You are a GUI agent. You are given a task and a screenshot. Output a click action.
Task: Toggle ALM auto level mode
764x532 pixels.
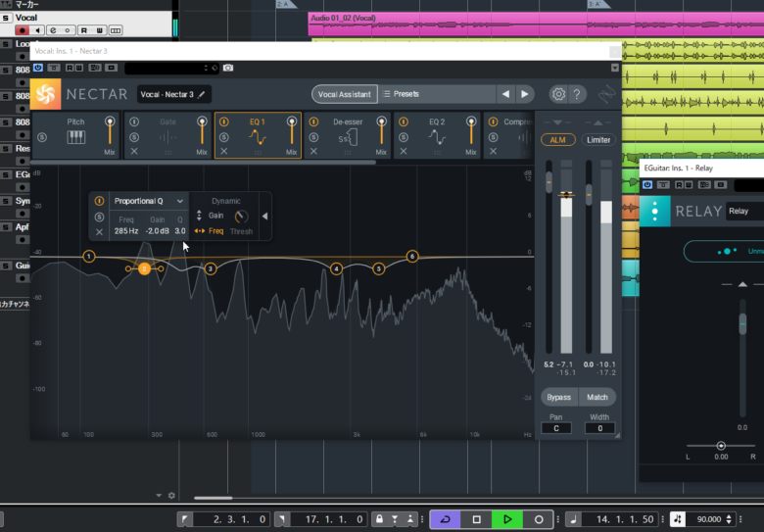558,140
